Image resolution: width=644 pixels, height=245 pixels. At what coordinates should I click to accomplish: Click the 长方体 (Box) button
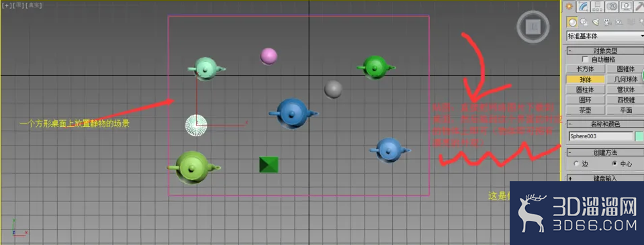click(x=585, y=69)
